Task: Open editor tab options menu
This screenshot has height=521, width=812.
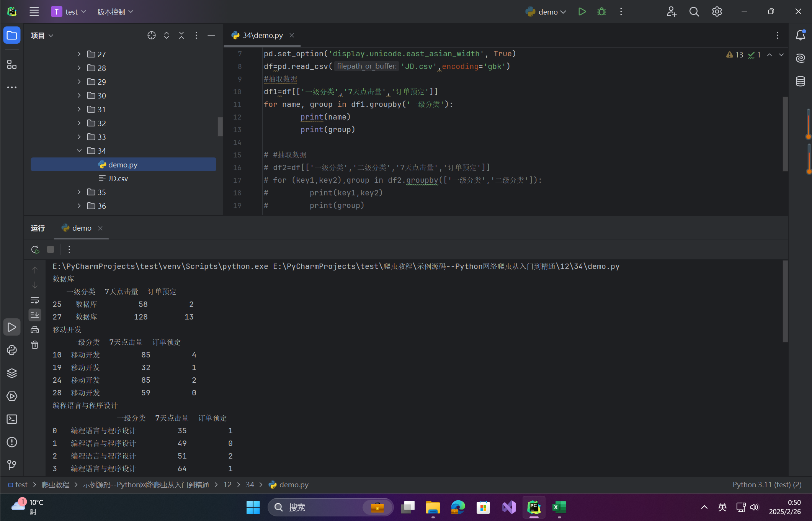Action: 778,35
